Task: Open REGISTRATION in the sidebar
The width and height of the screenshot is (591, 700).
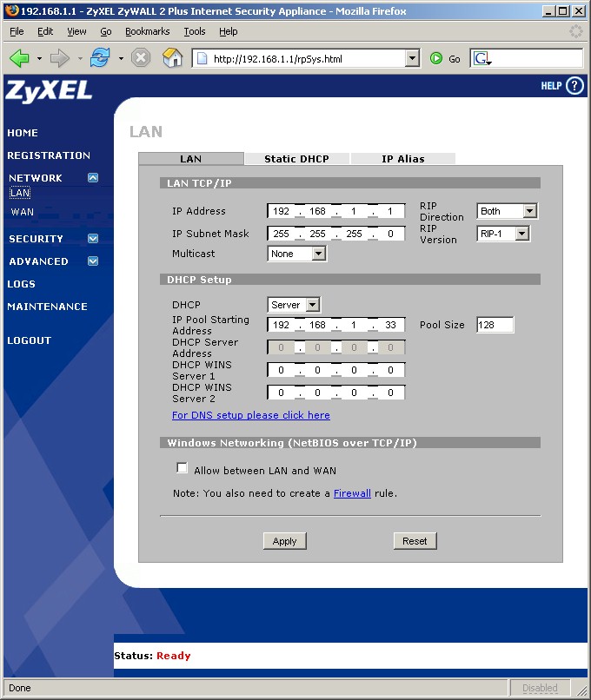Action: [x=49, y=155]
